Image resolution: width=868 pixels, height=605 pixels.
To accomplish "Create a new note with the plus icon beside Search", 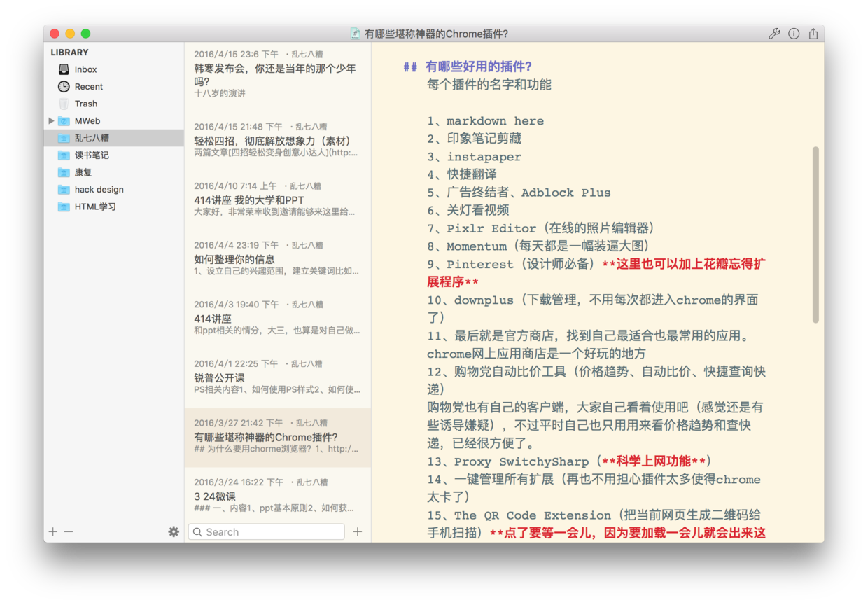I will [x=358, y=532].
